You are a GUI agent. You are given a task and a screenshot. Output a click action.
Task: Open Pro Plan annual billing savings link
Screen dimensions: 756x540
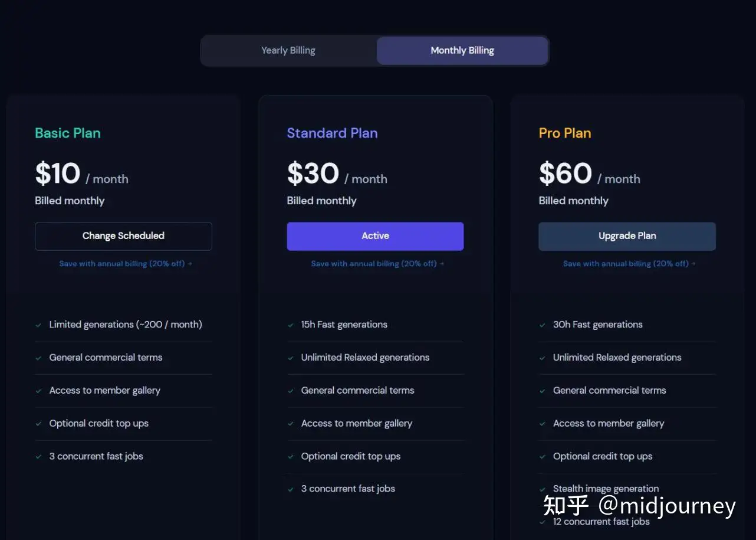coord(629,264)
